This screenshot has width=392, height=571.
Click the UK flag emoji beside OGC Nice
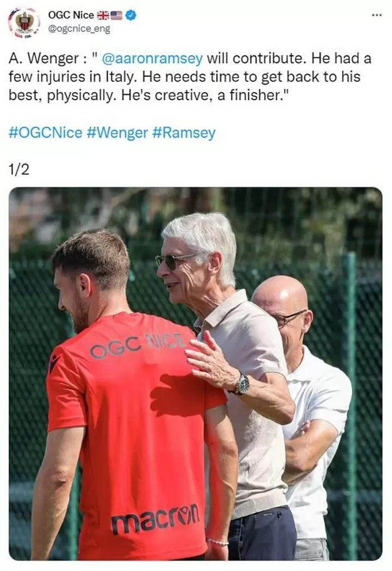pos(103,15)
